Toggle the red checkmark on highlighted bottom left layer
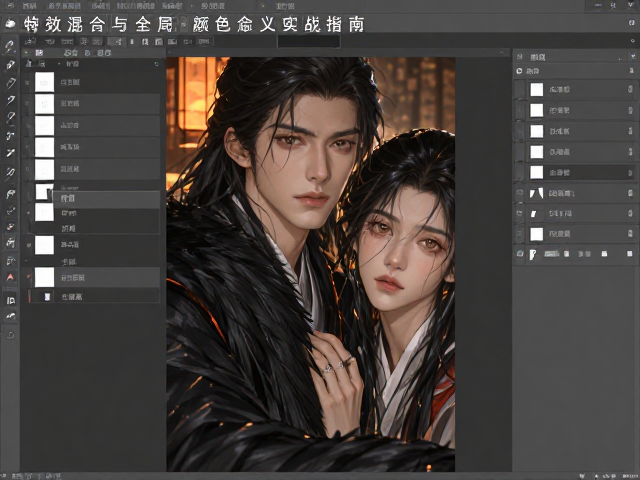 pos(29,277)
